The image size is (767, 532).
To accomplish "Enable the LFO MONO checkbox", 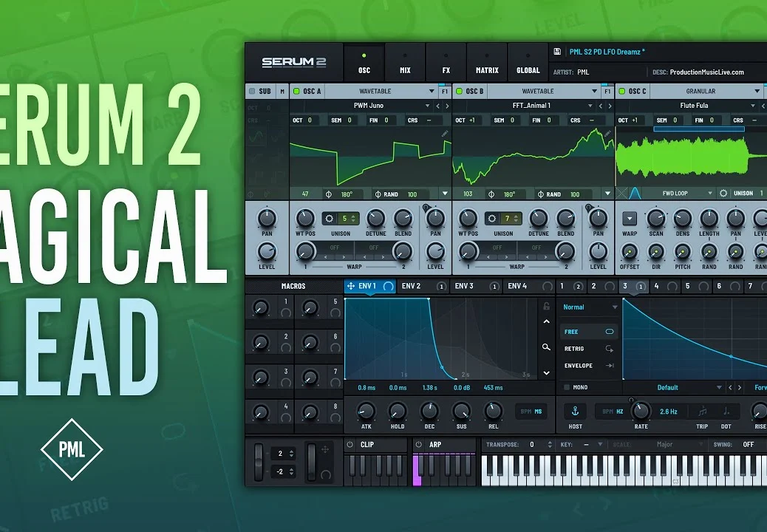I will tap(567, 387).
